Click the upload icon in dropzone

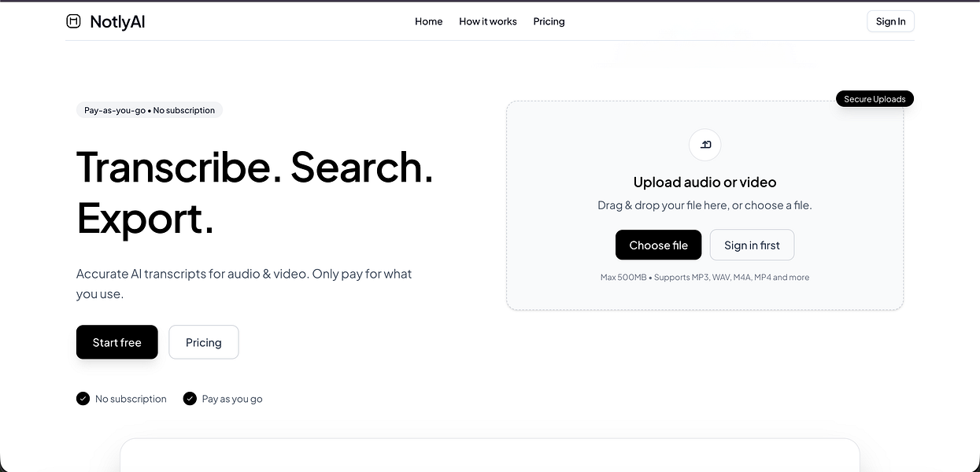coord(704,145)
